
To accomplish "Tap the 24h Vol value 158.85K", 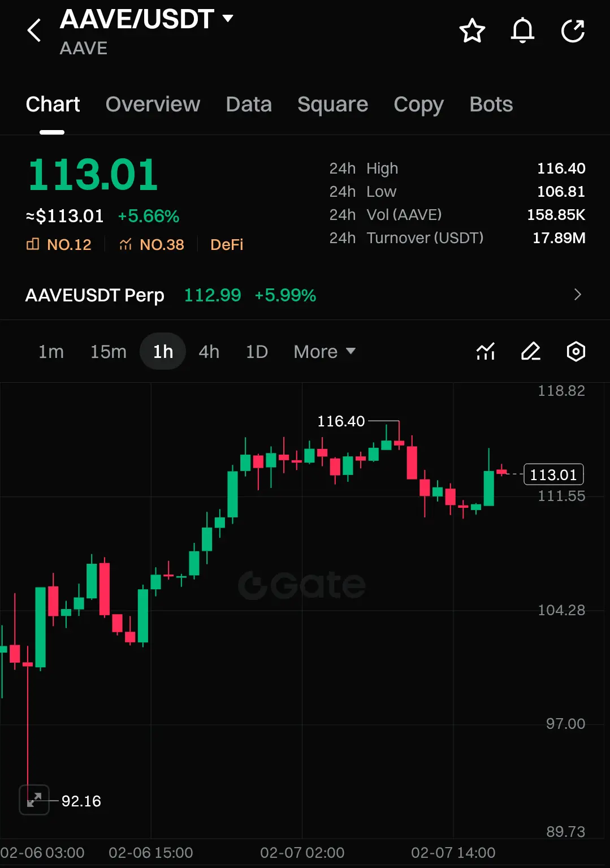I will click(x=556, y=215).
